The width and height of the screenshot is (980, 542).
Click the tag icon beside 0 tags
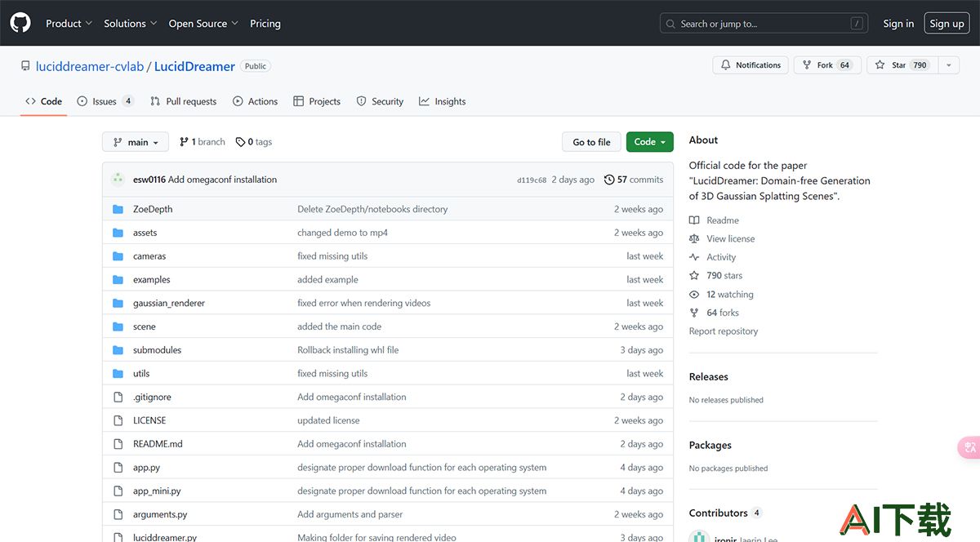pyautogui.click(x=240, y=142)
